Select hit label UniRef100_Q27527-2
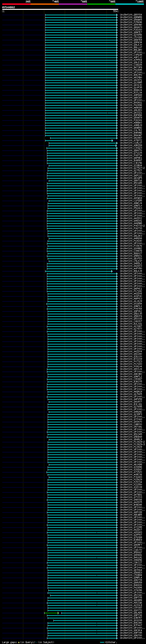 [132, 168]
